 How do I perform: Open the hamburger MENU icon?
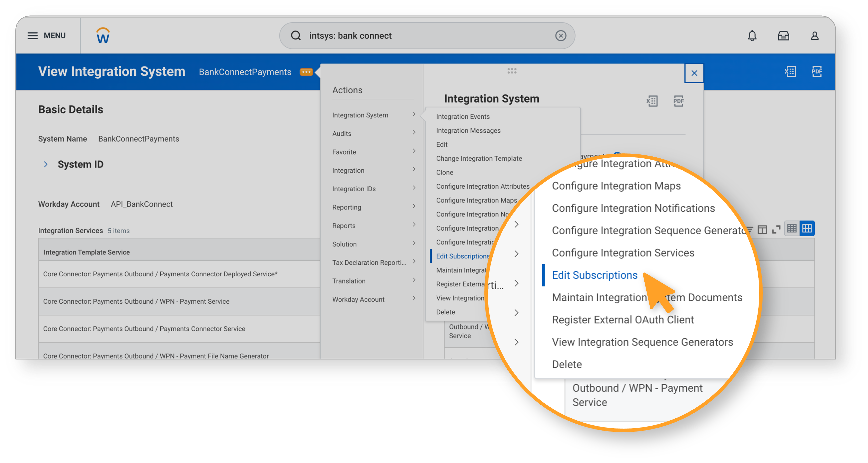point(32,36)
